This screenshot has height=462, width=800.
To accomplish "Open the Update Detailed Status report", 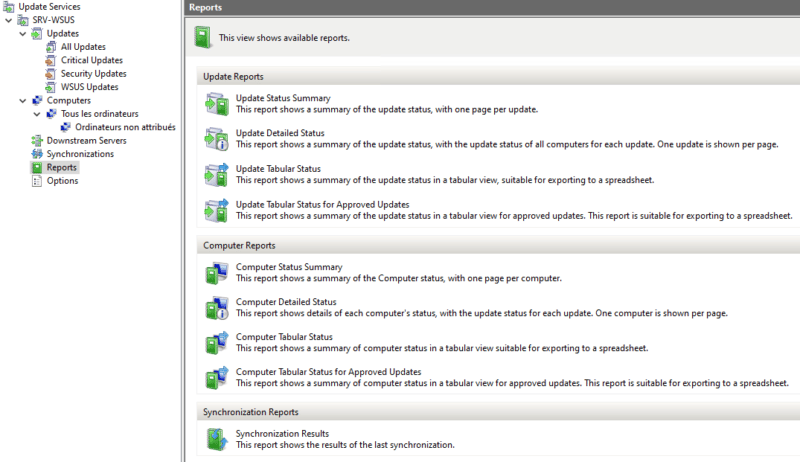I will click(280, 133).
